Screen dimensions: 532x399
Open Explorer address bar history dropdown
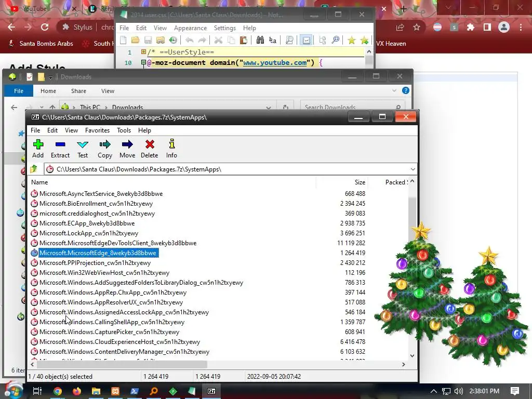click(269, 107)
